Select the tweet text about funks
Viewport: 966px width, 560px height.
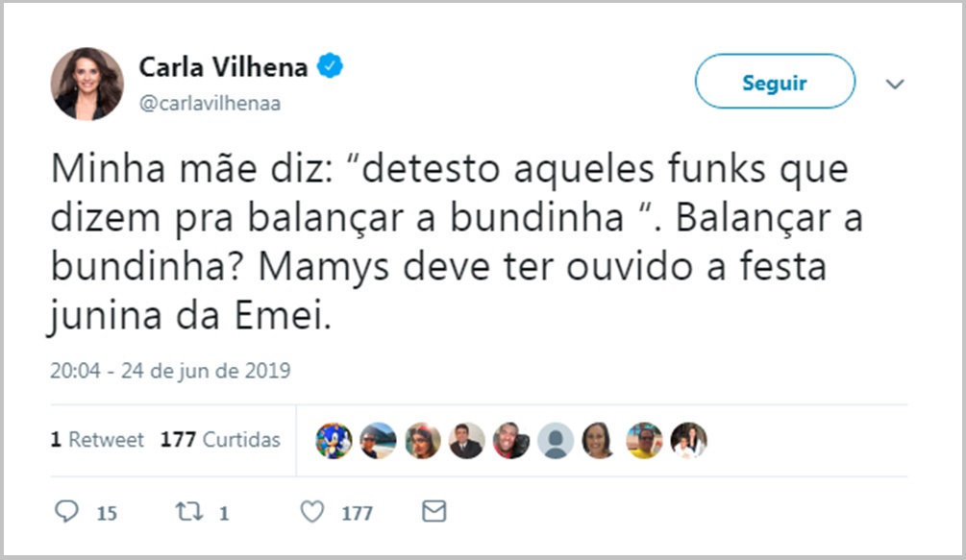pyautogui.click(x=452, y=238)
